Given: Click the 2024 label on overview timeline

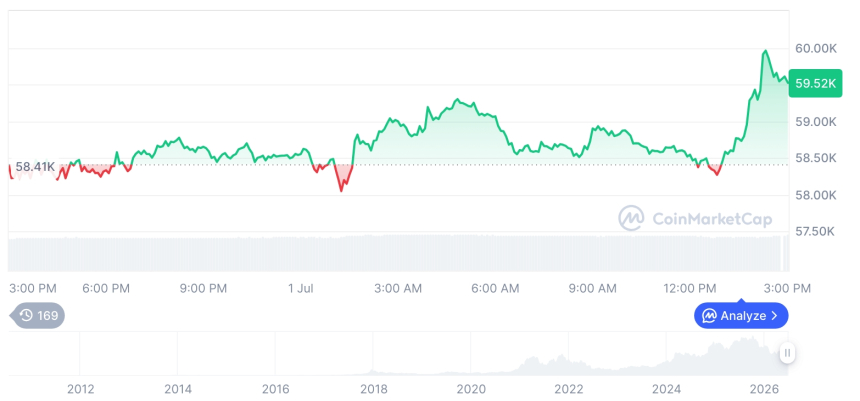Looking at the screenshot, I should 666,389.
